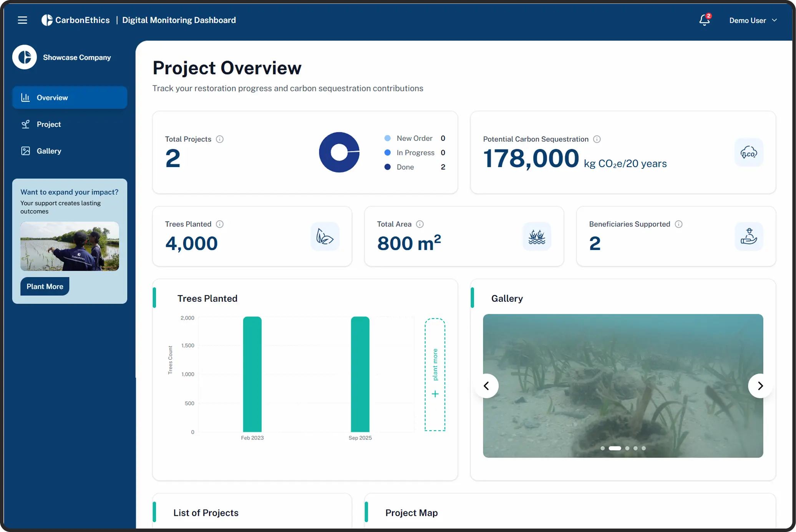This screenshot has height=532, width=796.
Task: Click the 4,000 trees value
Action: pyautogui.click(x=191, y=243)
